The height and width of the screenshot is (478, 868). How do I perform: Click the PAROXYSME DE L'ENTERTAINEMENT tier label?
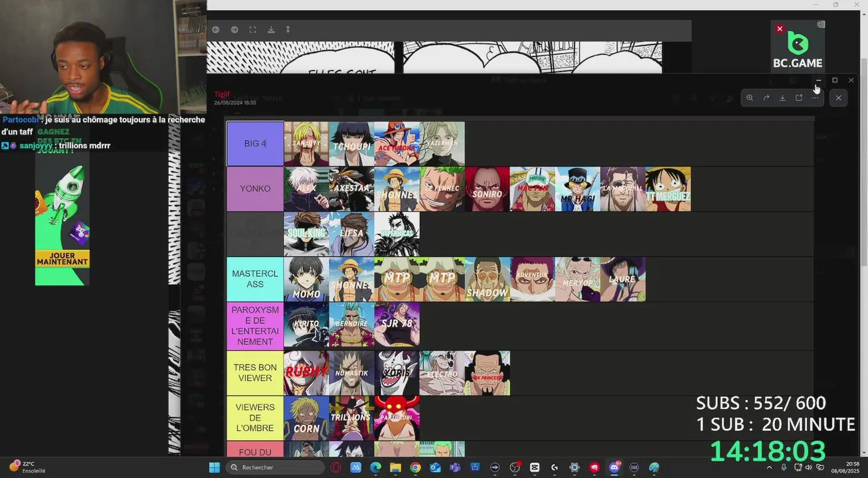click(255, 325)
